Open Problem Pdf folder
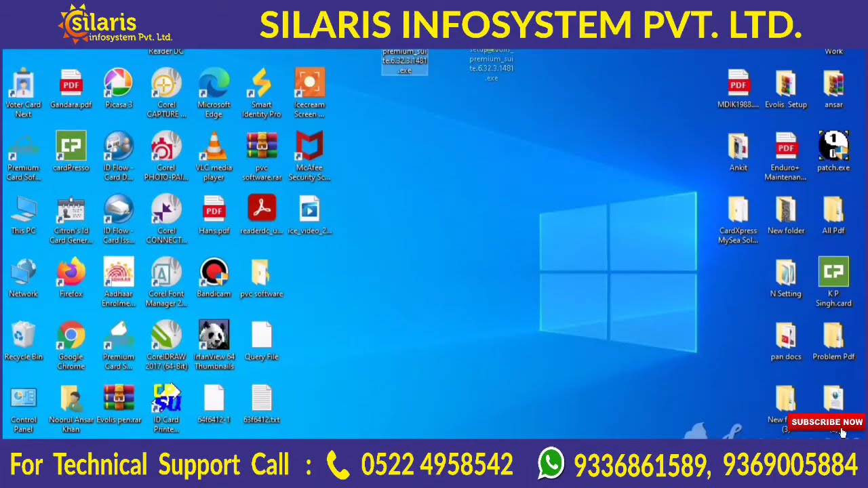Viewport: 868px width, 488px height. point(833,340)
